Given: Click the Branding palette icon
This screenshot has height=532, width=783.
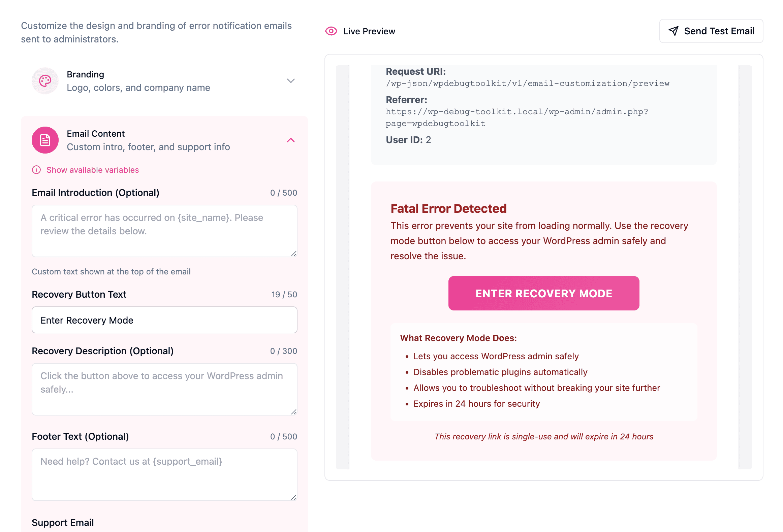Looking at the screenshot, I should (45, 81).
